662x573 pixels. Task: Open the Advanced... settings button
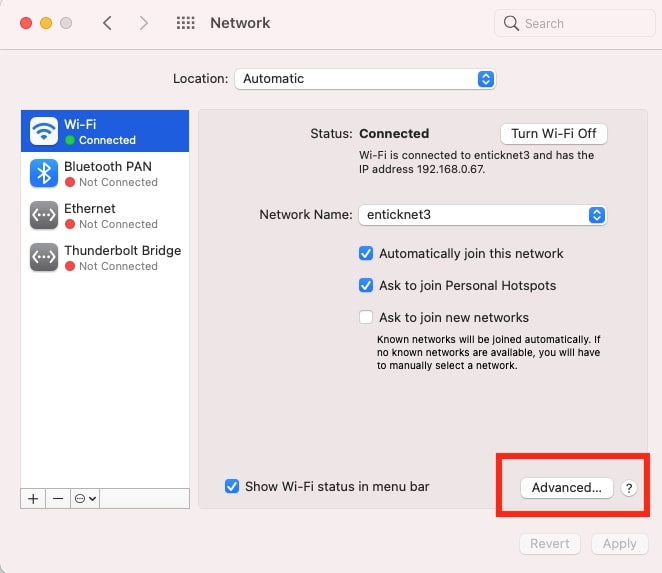(567, 488)
